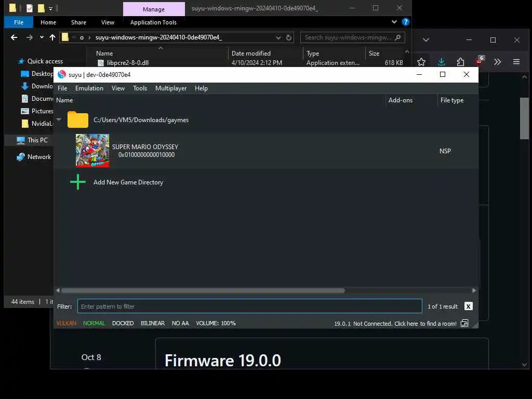Screen dimensions: 532x399
Task: Open Documents in Explorer sidebar
Action: pos(42,99)
